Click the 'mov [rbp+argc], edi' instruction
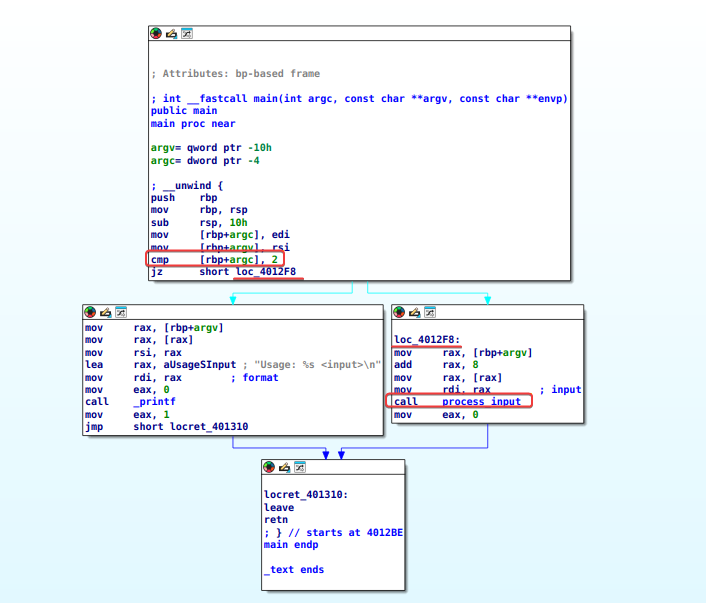Viewport: 706px width, 603px height. (220, 235)
